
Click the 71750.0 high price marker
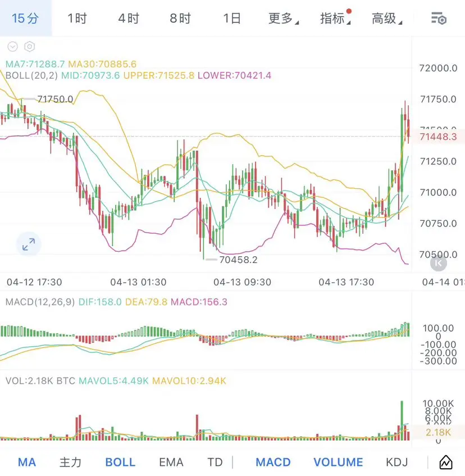click(55, 99)
